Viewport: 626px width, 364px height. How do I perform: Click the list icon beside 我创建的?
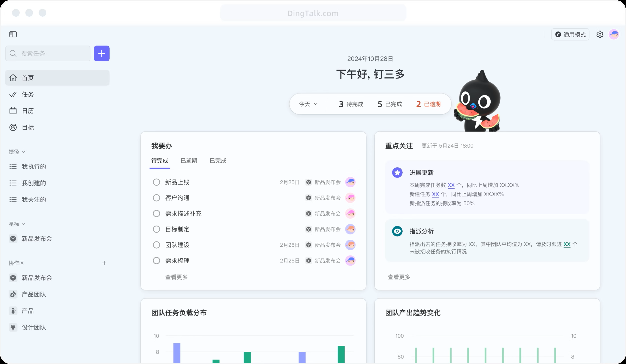click(x=13, y=183)
